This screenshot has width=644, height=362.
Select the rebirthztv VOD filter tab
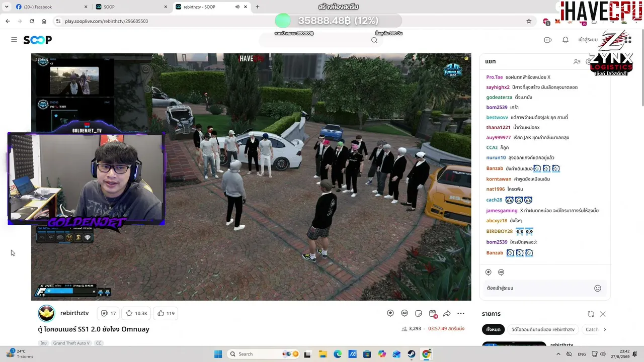tap(543, 329)
